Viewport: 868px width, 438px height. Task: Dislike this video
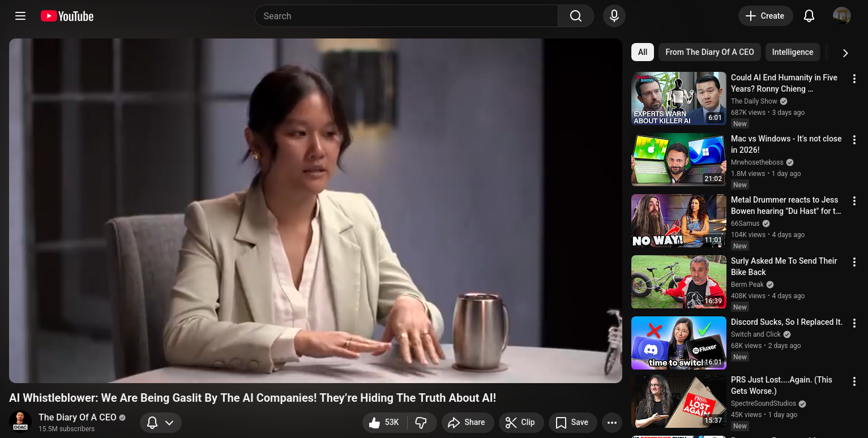point(421,422)
